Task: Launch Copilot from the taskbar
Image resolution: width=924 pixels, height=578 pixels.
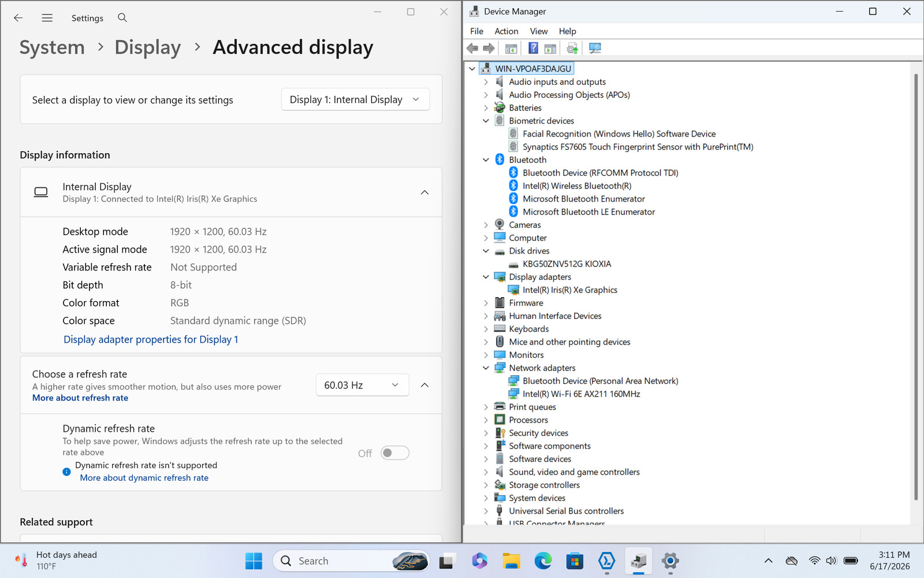Action: coord(479,561)
